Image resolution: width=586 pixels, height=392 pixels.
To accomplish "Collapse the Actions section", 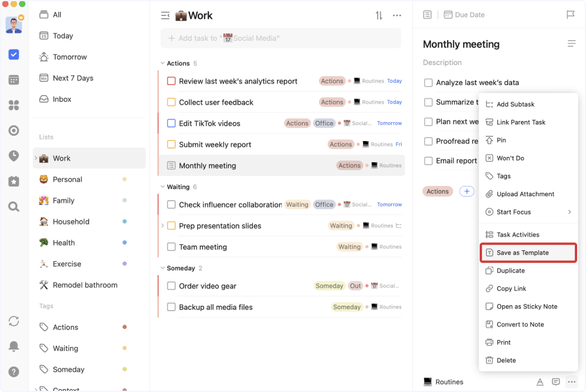I will tap(162, 63).
